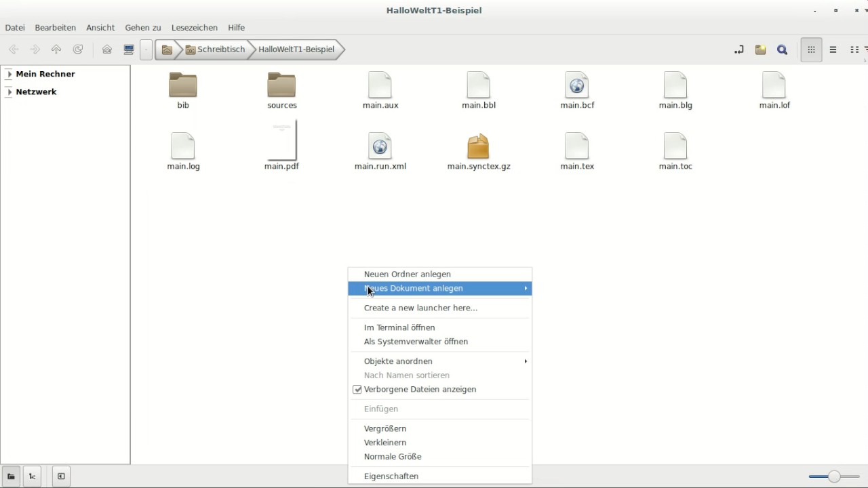Select the main.aux file
The image size is (868, 488).
coord(380,90)
